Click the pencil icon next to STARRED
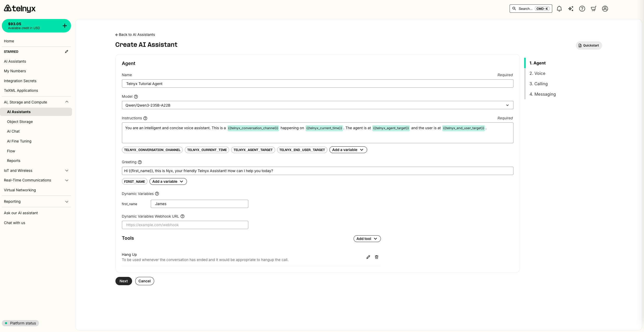 pos(67,51)
